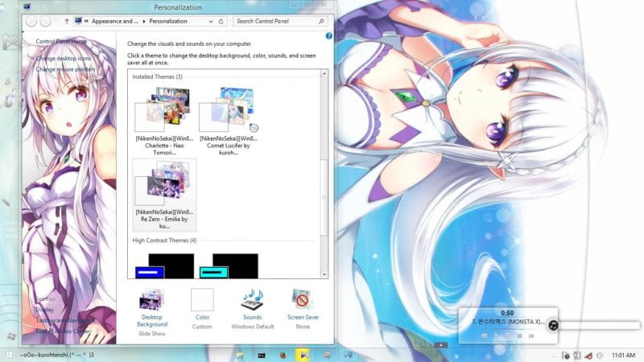Refresh the Personalization page
Image resolution: width=644 pixels, height=362 pixels.
tap(221, 22)
